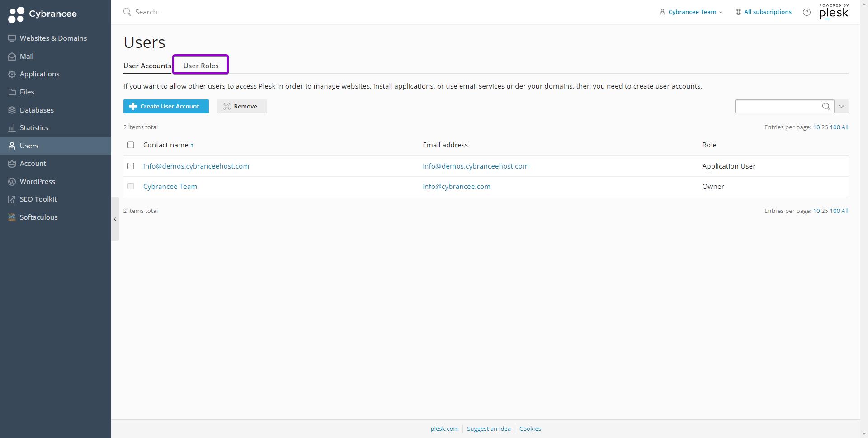Image resolution: width=868 pixels, height=438 pixels.
Task: Click the Softaculous icon
Action: click(x=12, y=217)
